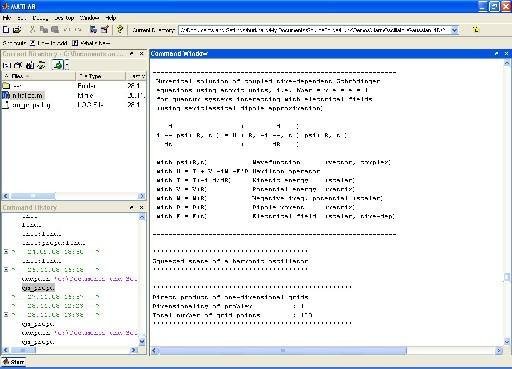This screenshot has width=512, height=369.
Task: Create a new M-file from the toolbar
Action: (6, 30)
